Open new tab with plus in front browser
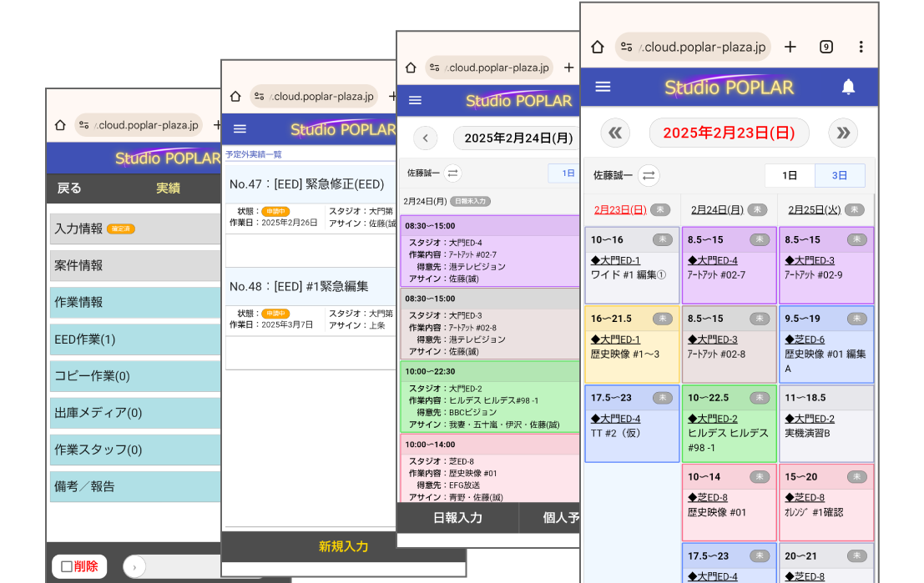This screenshot has height=583, width=924. pyautogui.click(x=790, y=47)
